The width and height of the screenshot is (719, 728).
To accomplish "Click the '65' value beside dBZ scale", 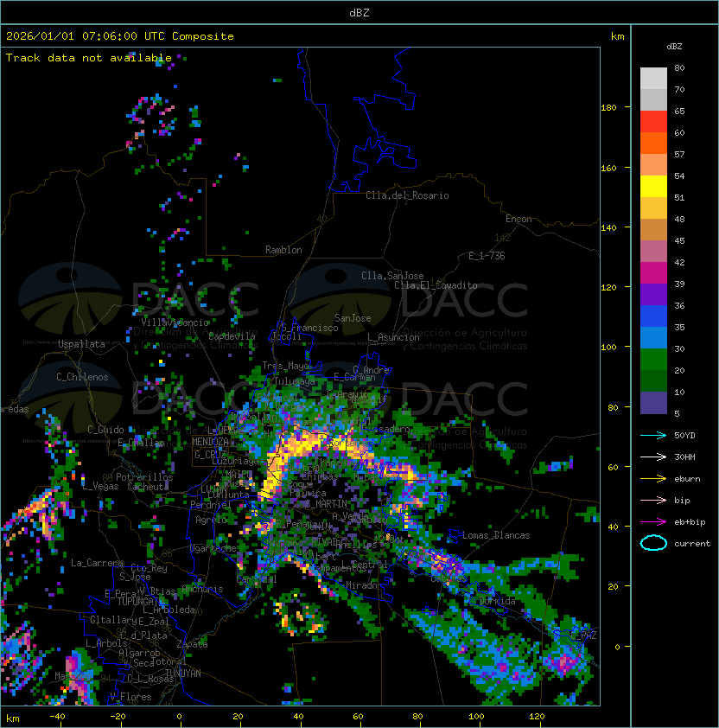I will [679, 112].
